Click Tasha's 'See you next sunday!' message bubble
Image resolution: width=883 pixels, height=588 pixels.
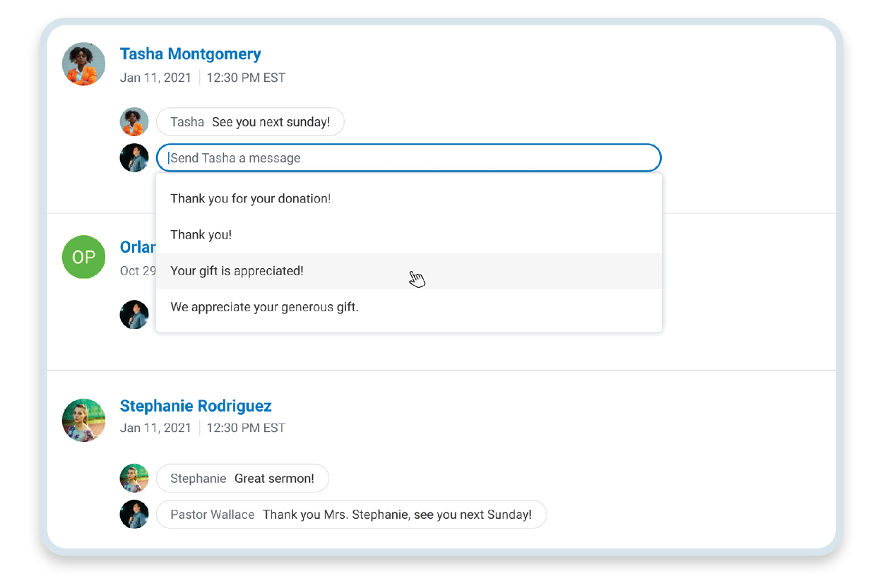coord(250,122)
